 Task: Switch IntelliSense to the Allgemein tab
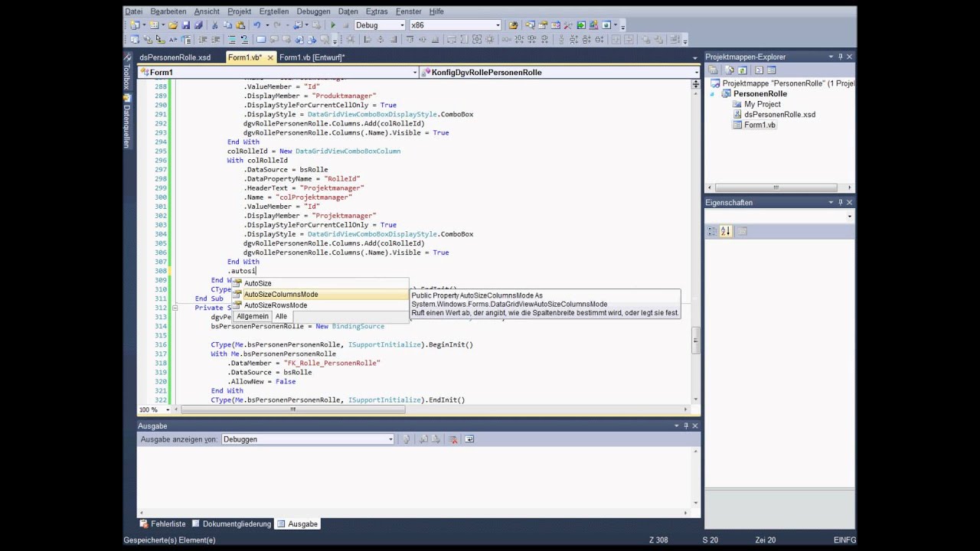tap(253, 316)
